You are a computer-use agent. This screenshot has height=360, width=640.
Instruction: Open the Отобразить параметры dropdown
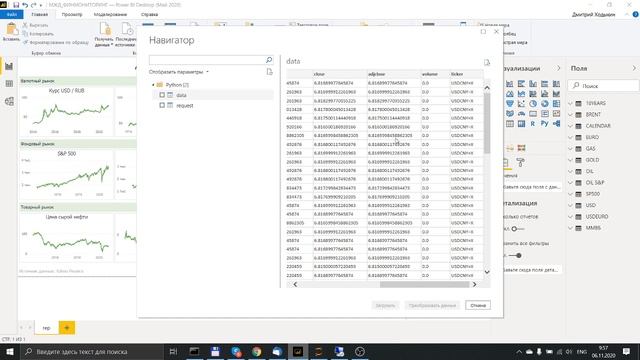click(x=179, y=72)
